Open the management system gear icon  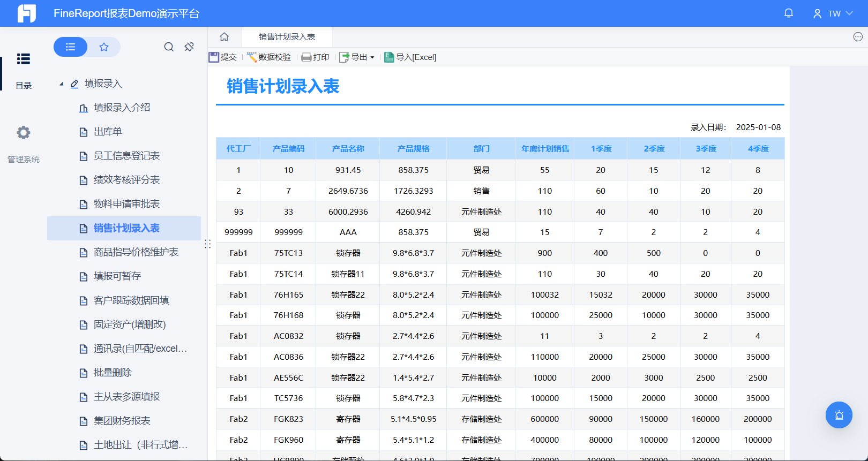click(x=23, y=133)
